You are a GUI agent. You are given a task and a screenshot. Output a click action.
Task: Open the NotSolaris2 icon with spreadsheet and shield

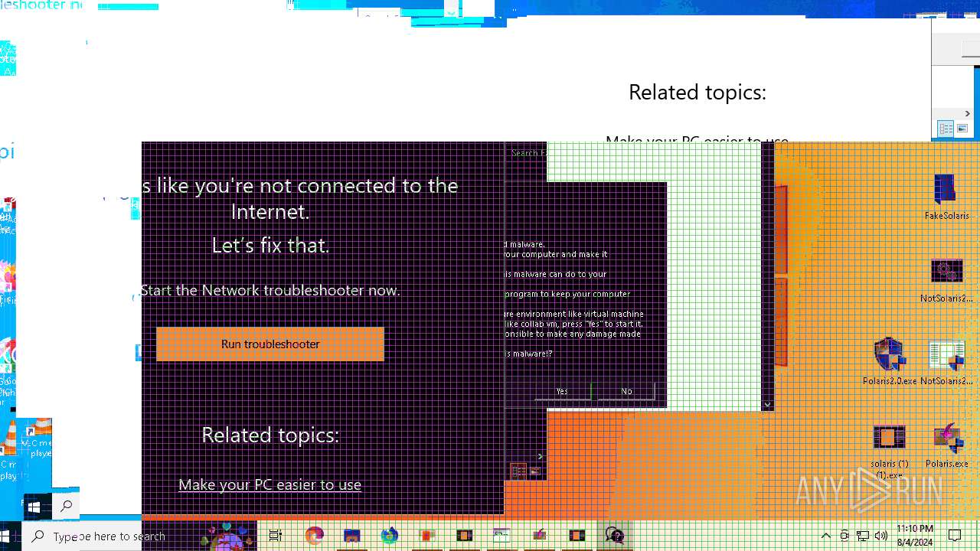tap(946, 361)
